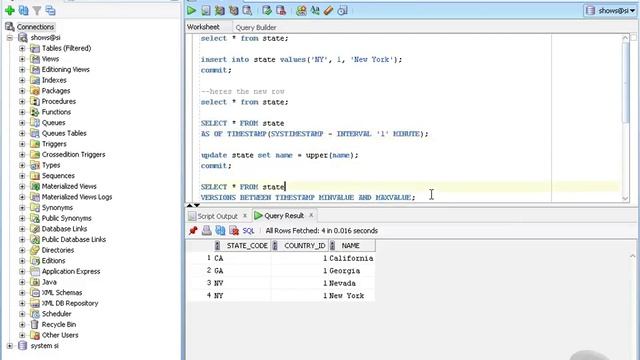Click the print icon in Query Result toolbar
640x360 pixels.
(207, 231)
